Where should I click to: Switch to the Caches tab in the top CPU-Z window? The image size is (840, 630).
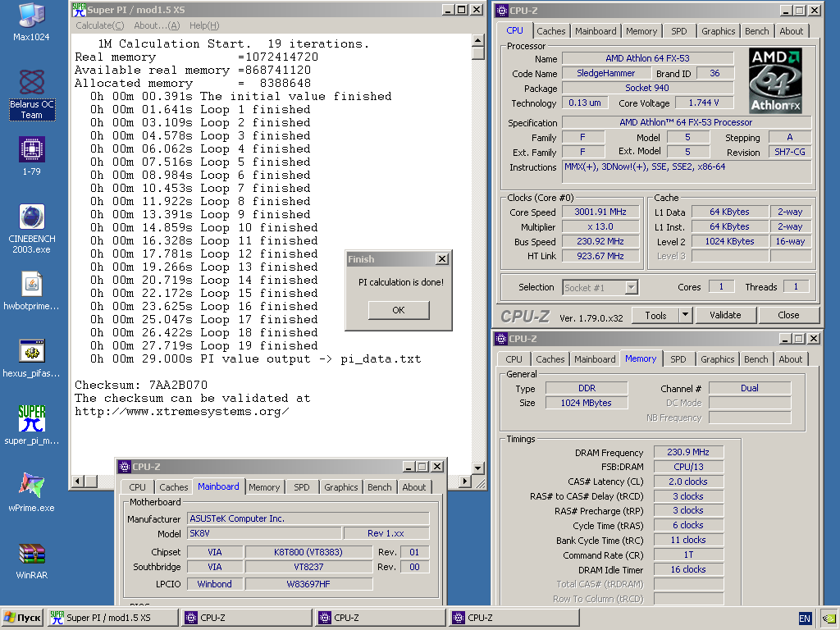click(550, 31)
